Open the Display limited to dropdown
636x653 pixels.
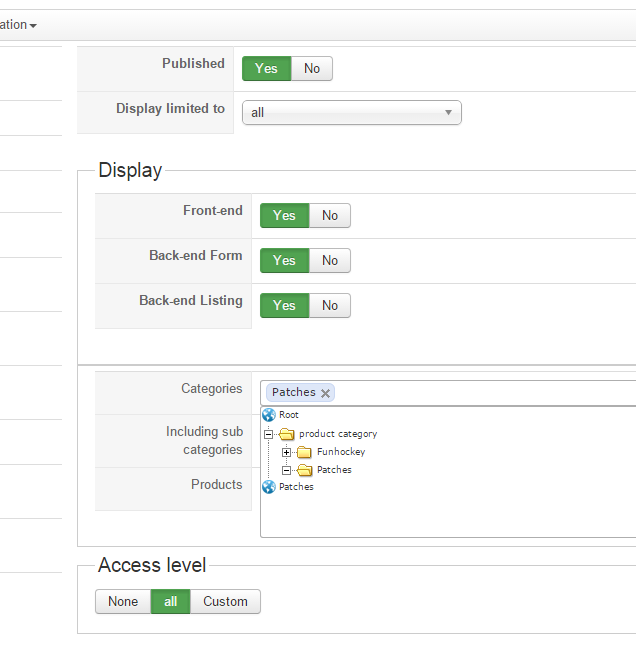351,113
